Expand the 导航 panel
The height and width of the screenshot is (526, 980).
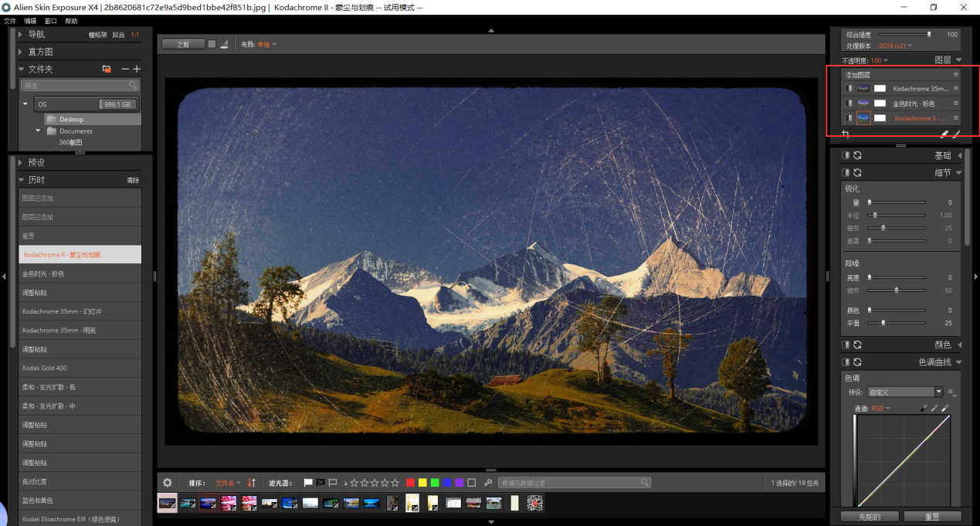click(22, 35)
